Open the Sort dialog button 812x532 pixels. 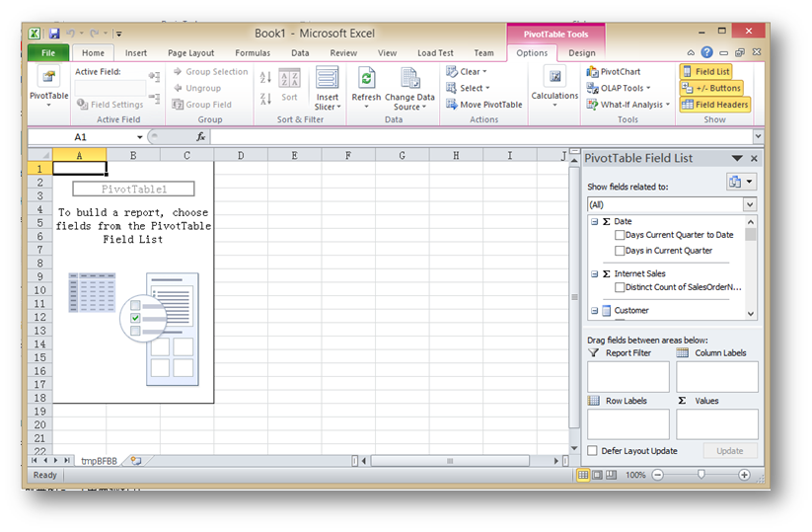[x=289, y=85]
